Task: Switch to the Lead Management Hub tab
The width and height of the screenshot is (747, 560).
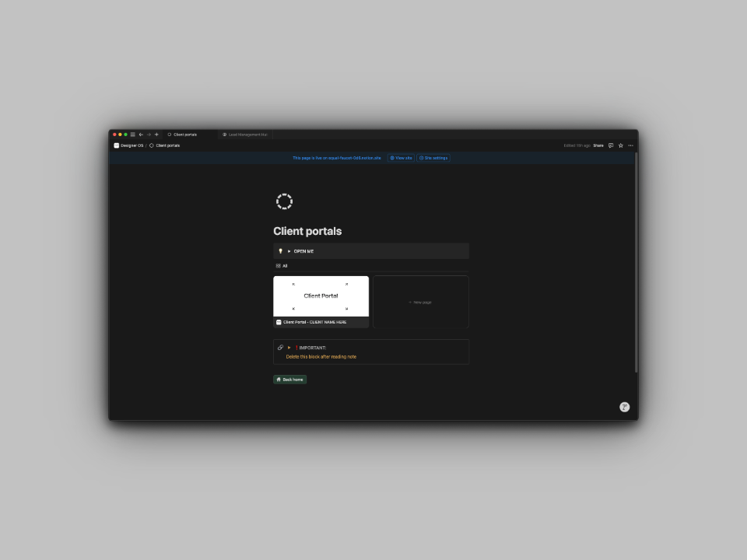Action: coord(245,135)
